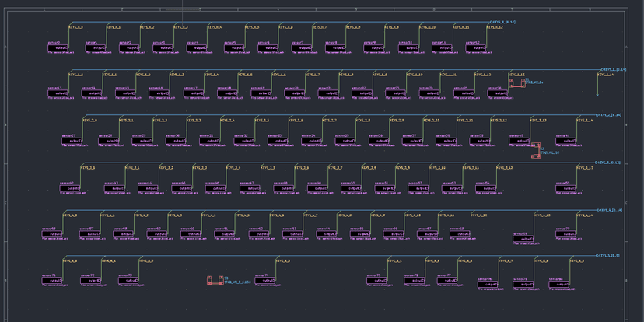Select the sensor42 sheet block
Screen dimensions: 644x322
[72, 187]
